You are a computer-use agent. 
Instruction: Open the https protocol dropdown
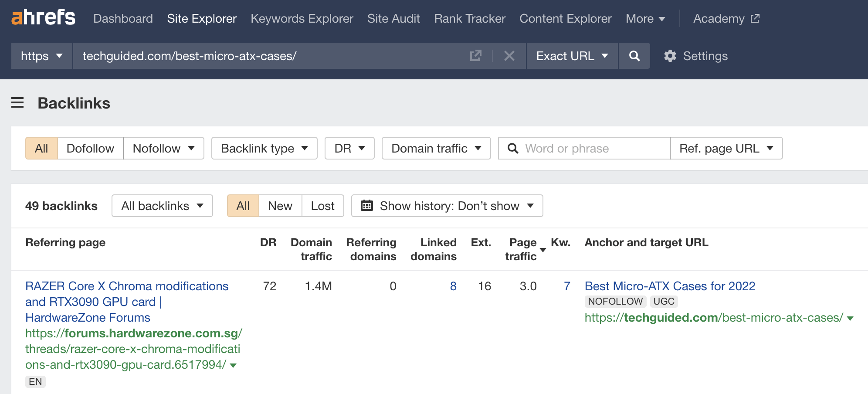[x=41, y=56]
